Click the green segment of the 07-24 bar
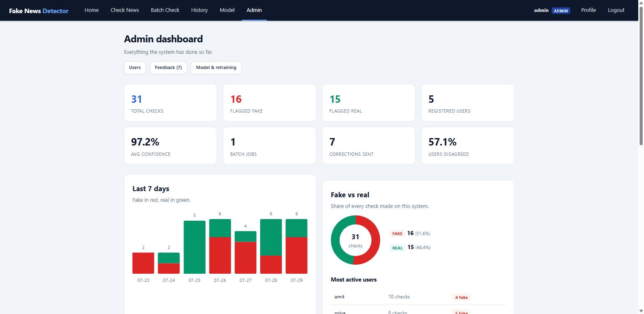Viewport: 644px width, 314px height. [169, 258]
